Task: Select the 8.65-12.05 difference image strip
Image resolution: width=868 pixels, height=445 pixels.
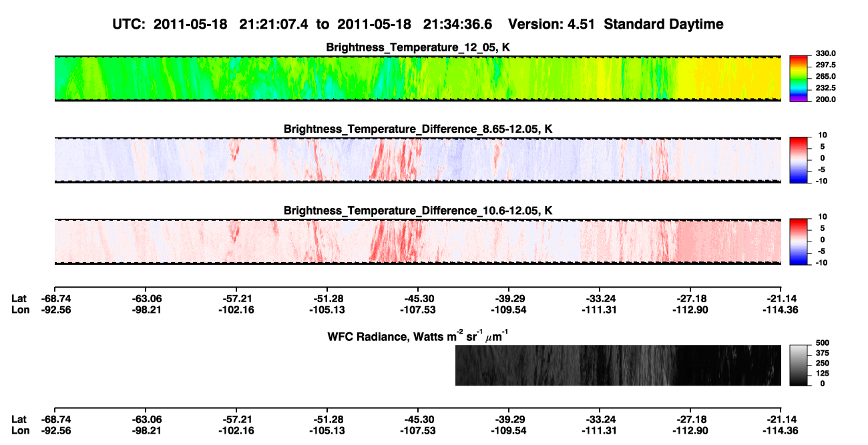Action: click(x=418, y=159)
